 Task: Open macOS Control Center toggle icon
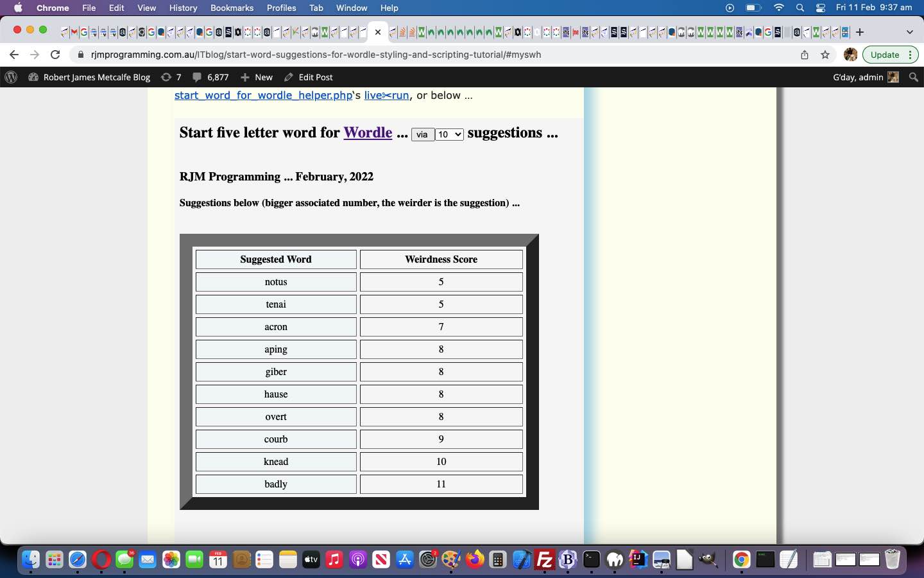point(821,8)
